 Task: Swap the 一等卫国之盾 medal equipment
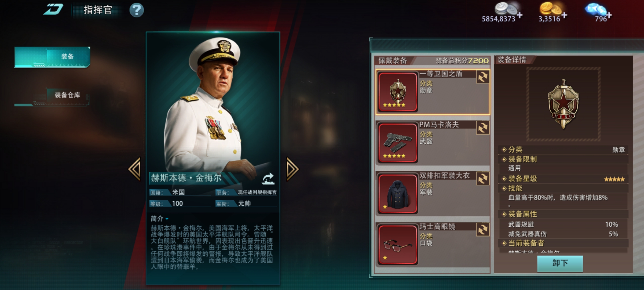pyautogui.click(x=482, y=77)
